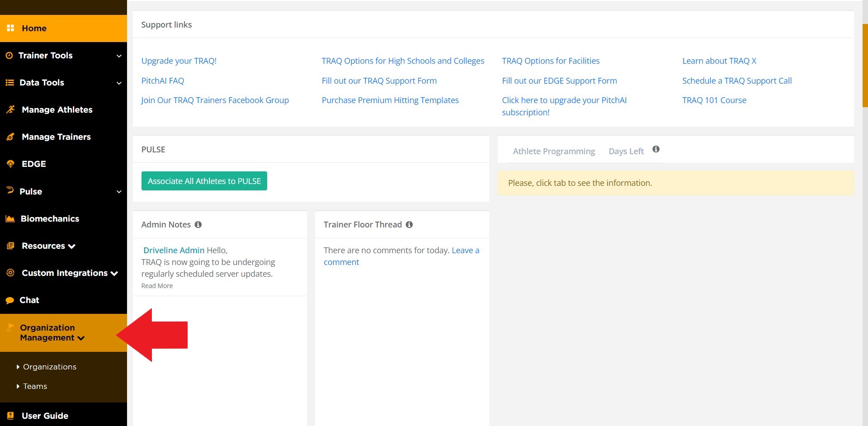868x426 pixels.
Task: Open the PitchAI FAQ link
Action: [163, 80]
